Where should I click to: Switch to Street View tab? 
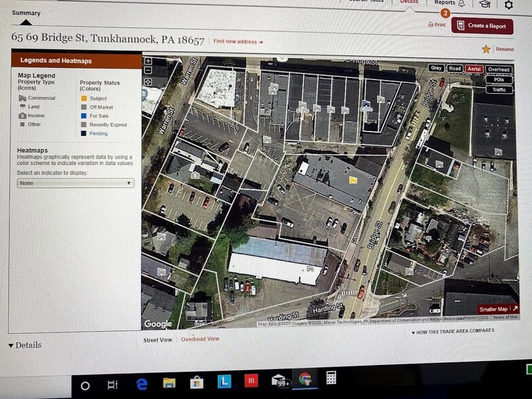[157, 340]
